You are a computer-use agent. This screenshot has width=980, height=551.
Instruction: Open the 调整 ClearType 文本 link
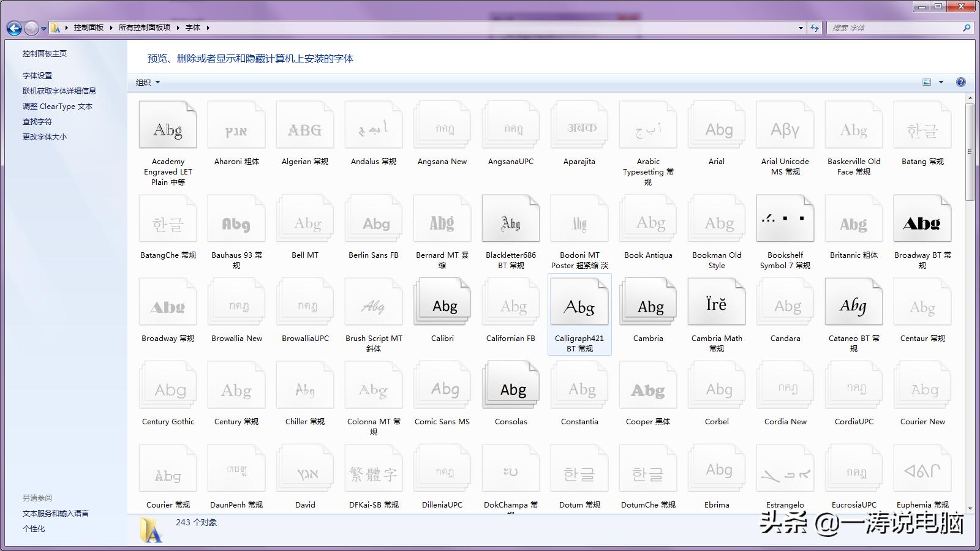(58, 107)
